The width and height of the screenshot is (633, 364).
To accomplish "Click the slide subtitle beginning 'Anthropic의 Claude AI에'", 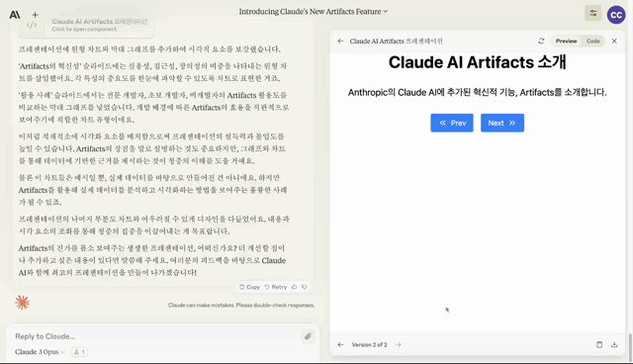I will pos(477,92).
